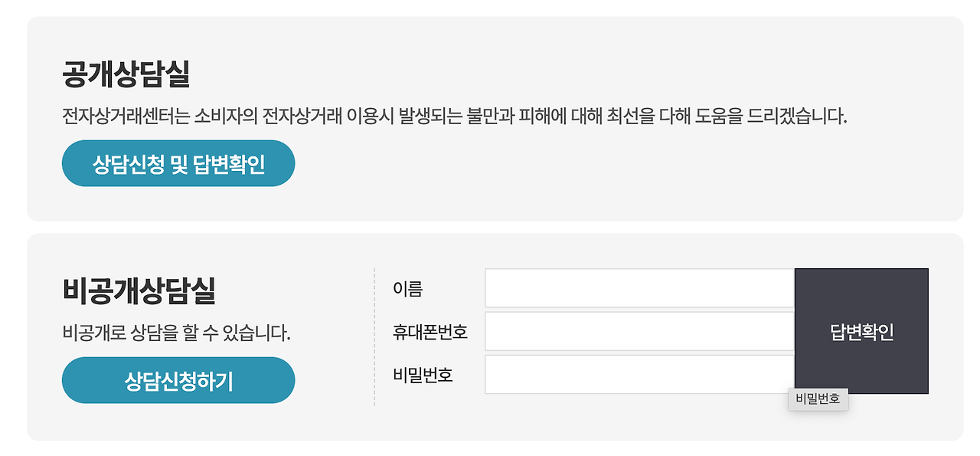980x456 pixels.
Task: Click the 휴대폰번호 field label
Action: point(432,331)
